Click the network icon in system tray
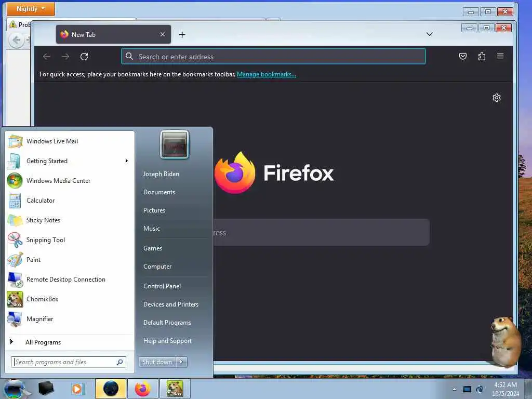532x399 pixels. 467,389
